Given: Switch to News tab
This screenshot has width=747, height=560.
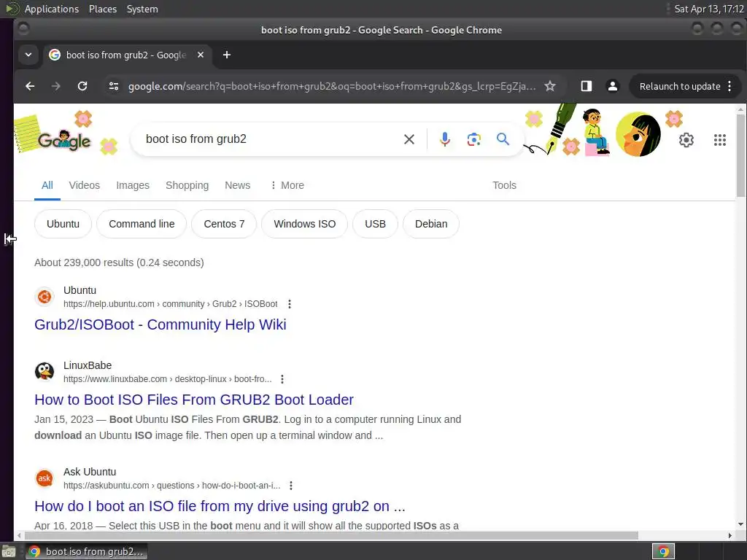Looking at the screenshot, I should point(237,185).
